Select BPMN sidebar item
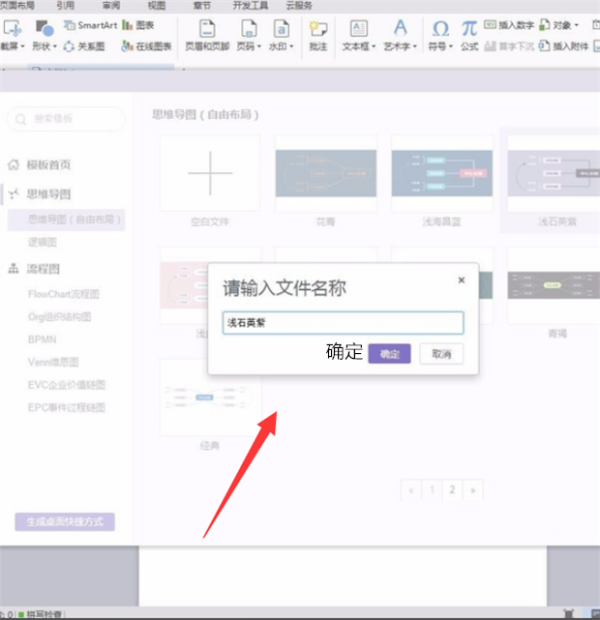This screenshot has height=620, width=600. click(x=42, y=339)
